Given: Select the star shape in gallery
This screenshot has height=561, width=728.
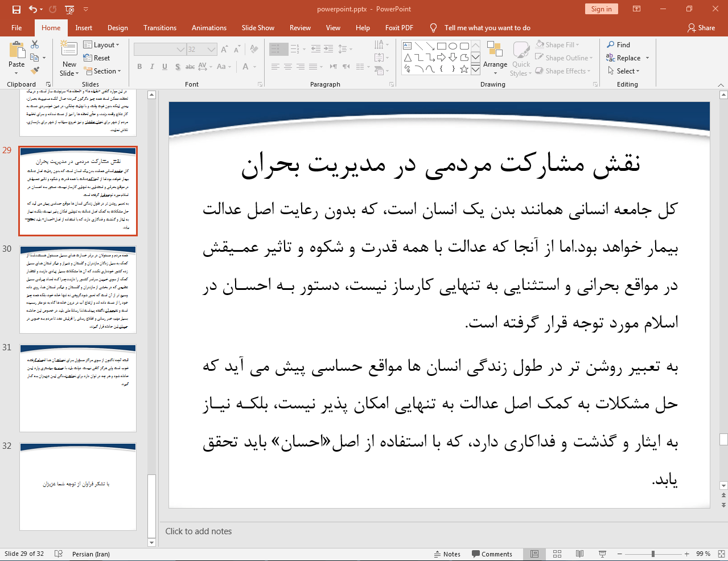Looking at the screenshot, I should point(464,69).
